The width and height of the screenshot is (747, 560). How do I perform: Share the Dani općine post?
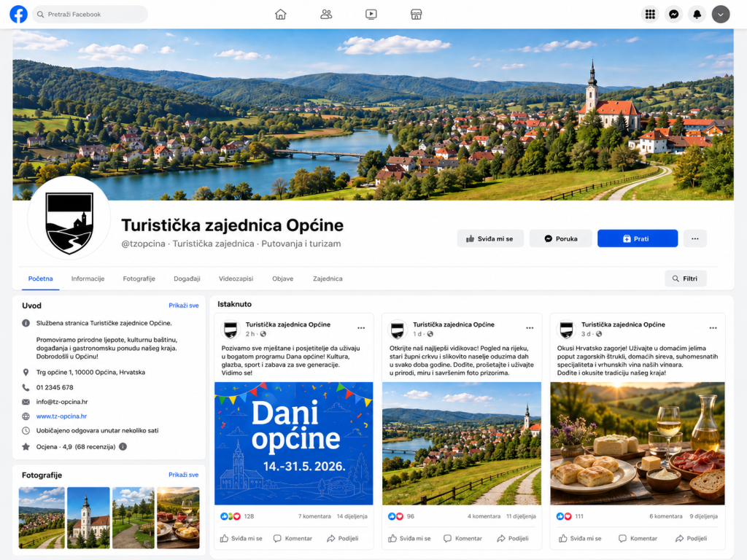(343, 539)
